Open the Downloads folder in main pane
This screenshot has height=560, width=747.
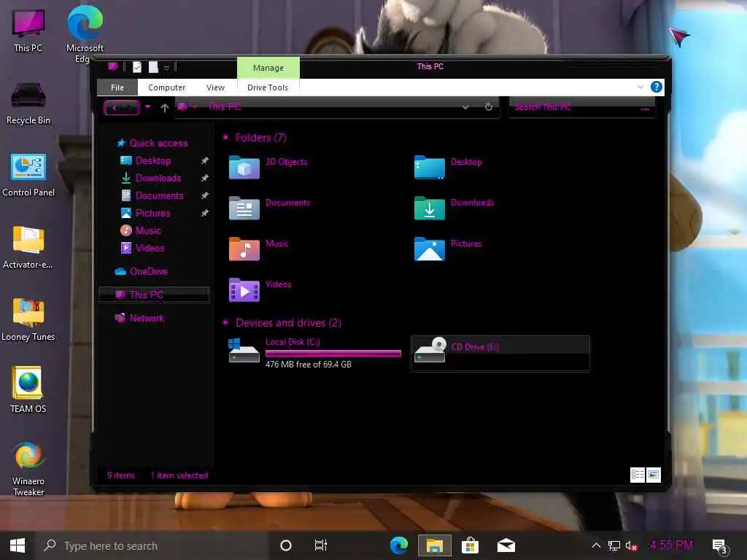[454, 208]
